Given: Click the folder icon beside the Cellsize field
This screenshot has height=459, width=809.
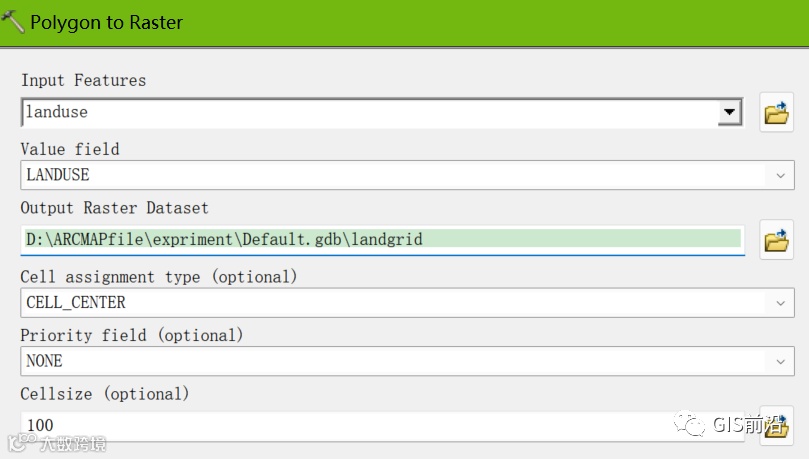Looking at the screenshot, I should point(778,424).
